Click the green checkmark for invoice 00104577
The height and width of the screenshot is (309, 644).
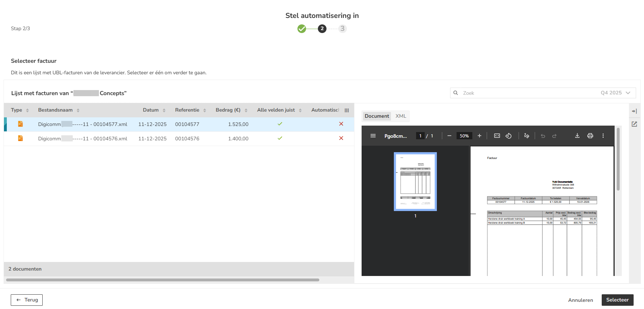point(280,124)
